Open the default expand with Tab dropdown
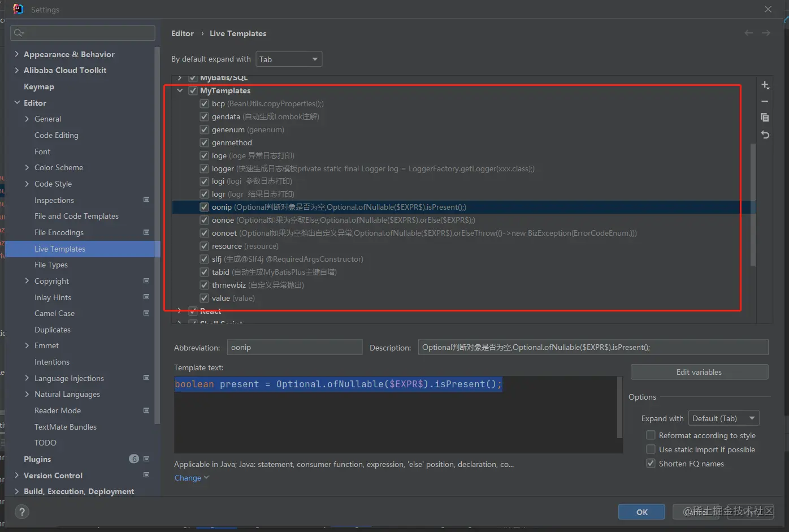 pyautogui.click(x=289, y=59)
